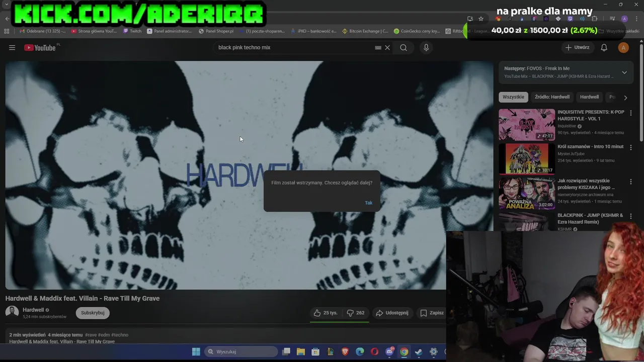644x362 pixels.
Task: Open the Utwórz create menu
Action: pyautogui.click(x=577, y=48)
